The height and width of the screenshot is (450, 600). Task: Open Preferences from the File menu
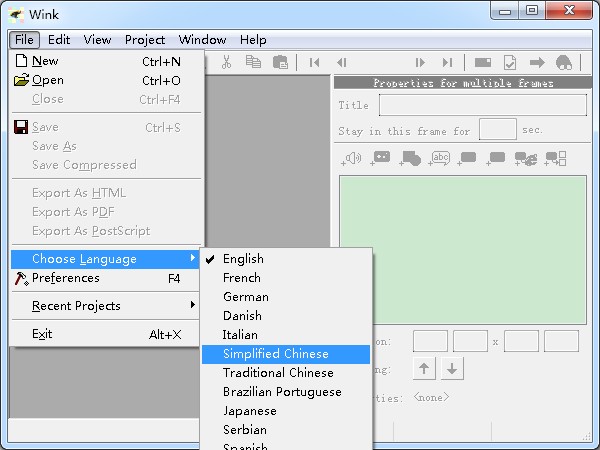coord(66,278)
